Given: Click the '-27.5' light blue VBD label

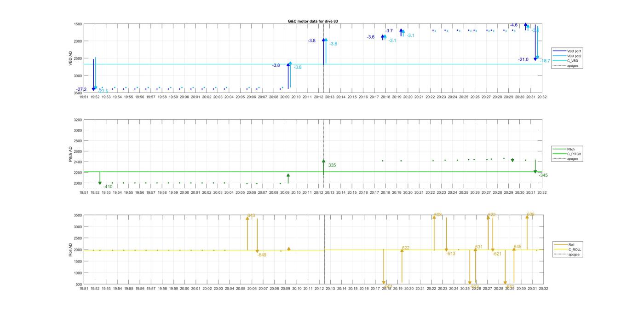Looking at the screenshot, I should tap(103, 91).
